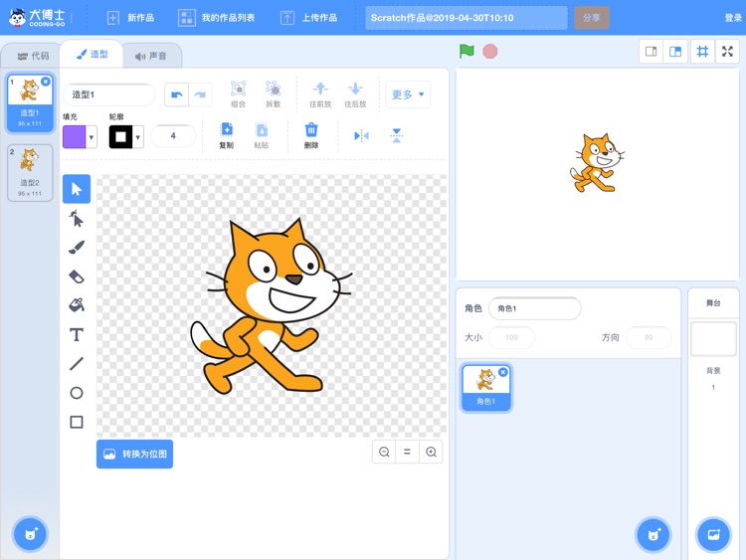Click the red stop button
746x560 pixels.
click(490, 51)
